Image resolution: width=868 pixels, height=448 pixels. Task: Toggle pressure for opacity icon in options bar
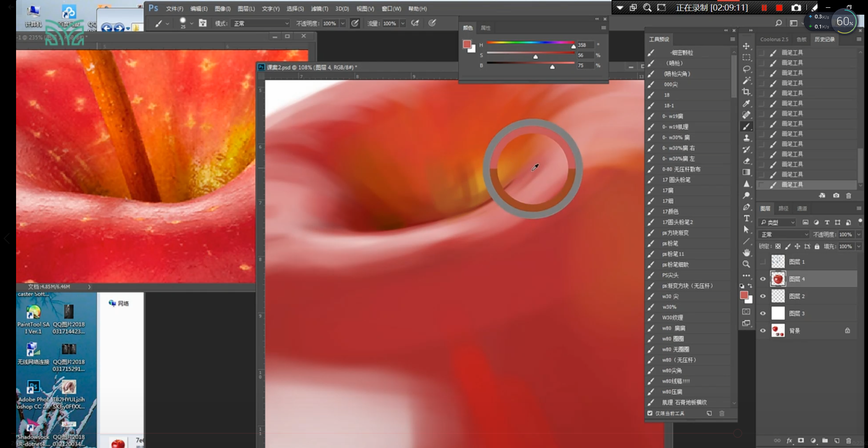tap(355, 23)
